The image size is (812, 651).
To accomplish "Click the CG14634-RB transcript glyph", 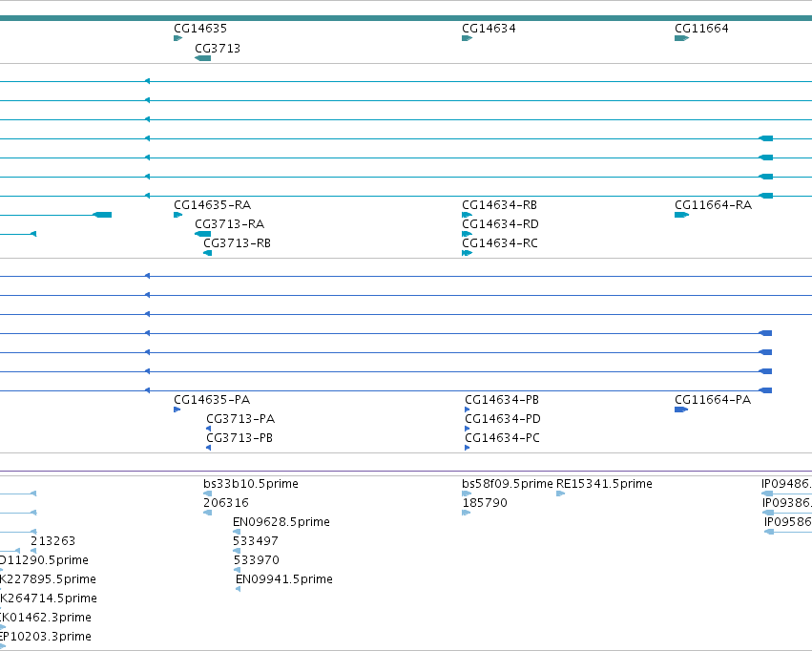I will point(468,215).
